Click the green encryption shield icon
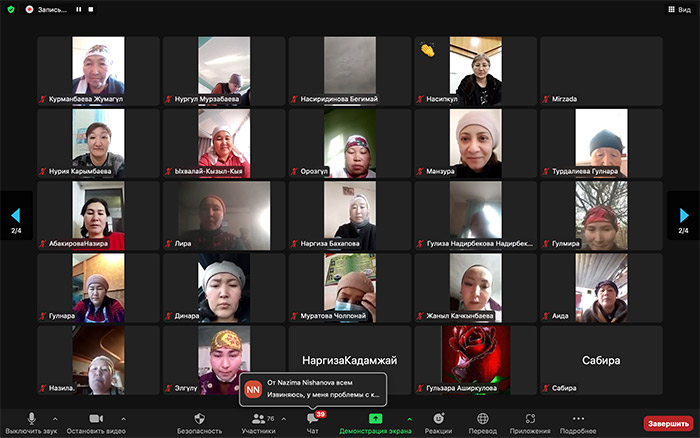This screenshot has height=438, width=700. click(11, 9)
